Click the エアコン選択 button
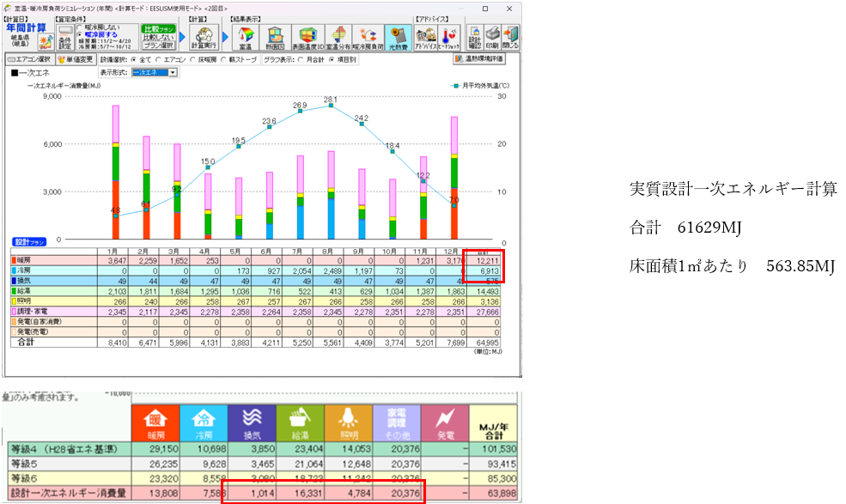Viewport: 846px width, 504px height. [29, 59]
